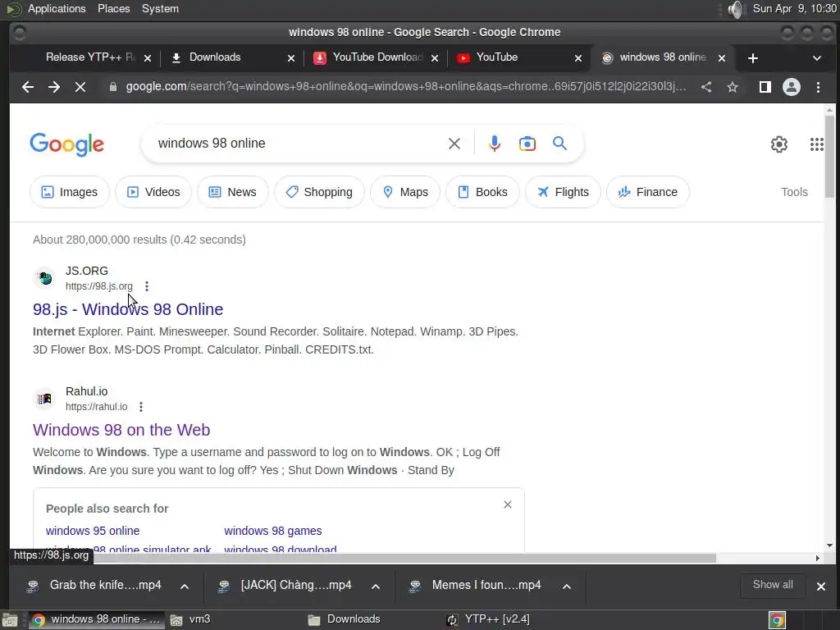Expand options for [JACK] Chàng mp4
The height and width of the screenshot is (630, 840).
click(376, 587)
